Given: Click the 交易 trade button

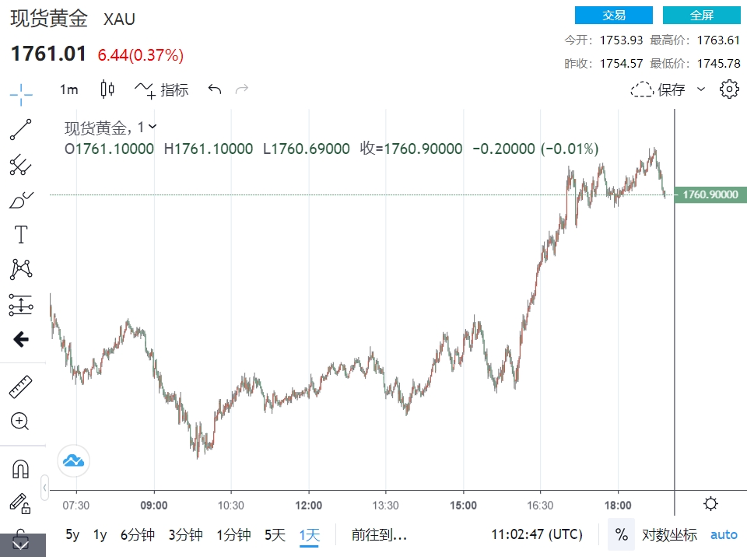Looking at the screenshot, I should [613, 16].
